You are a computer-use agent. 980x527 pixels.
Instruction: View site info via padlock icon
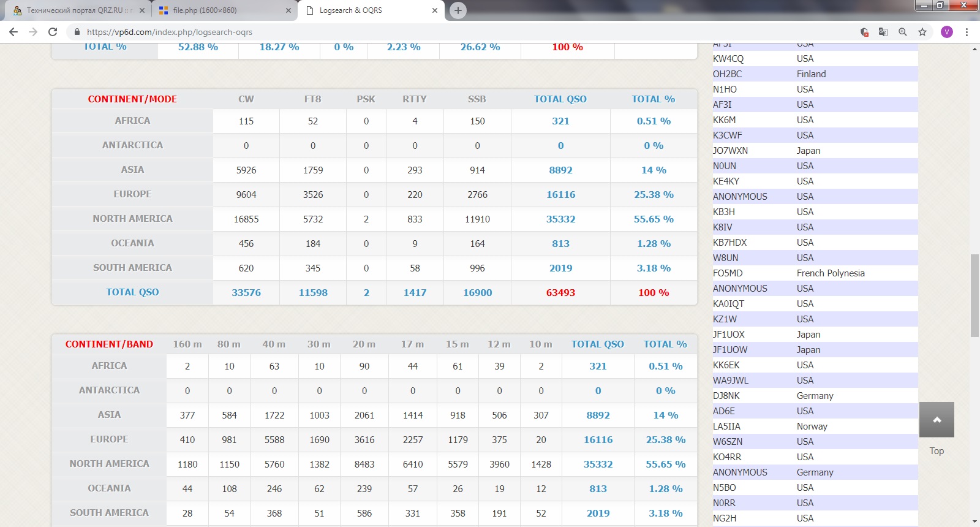[77, 32]
